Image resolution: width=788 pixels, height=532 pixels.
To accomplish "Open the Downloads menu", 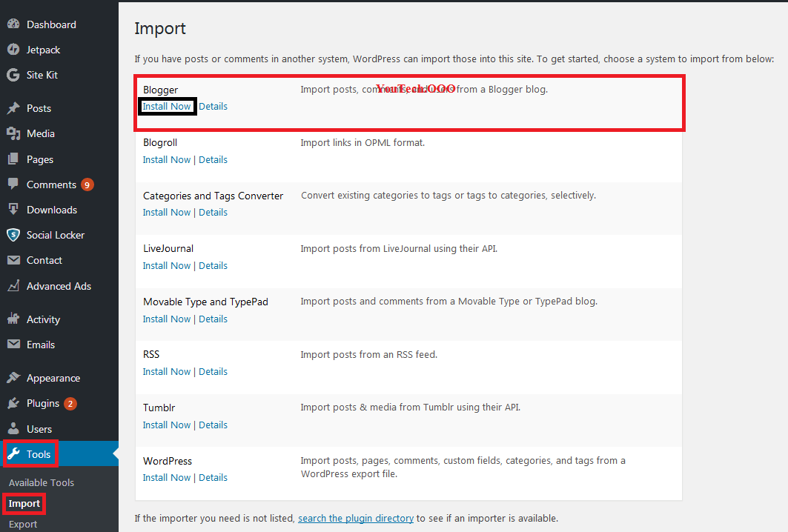I will (52, 210).
